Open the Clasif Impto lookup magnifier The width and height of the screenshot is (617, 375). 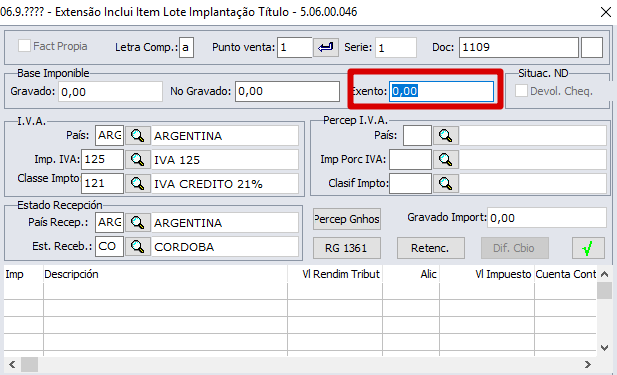(446, 183)
